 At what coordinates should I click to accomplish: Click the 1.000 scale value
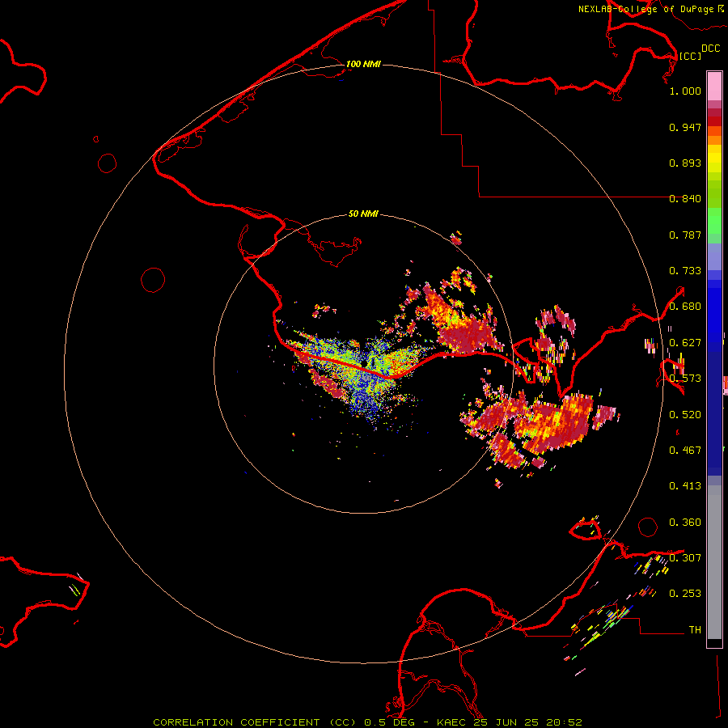click(x=685, y=91)
